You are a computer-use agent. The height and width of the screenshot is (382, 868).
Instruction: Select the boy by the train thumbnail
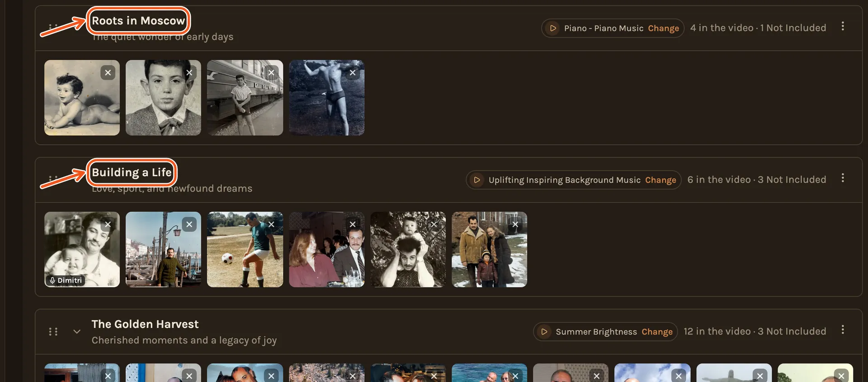(245, 98)
